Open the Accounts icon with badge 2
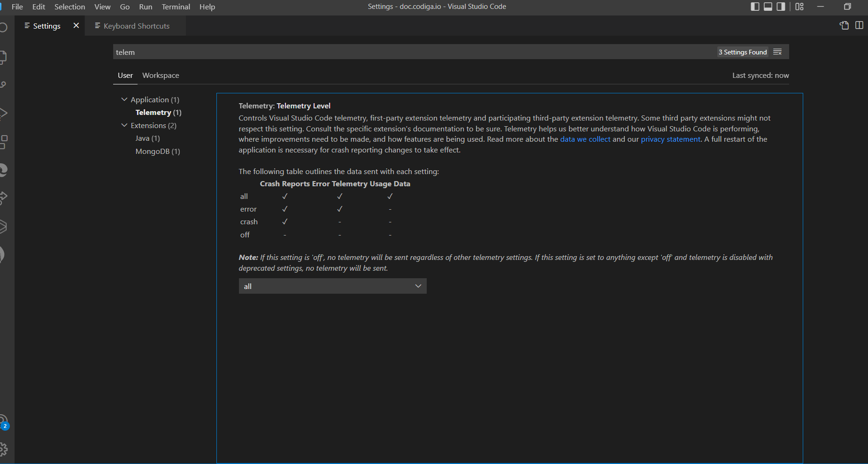Viewport: 868px width, 464px height. click(3, 422)
